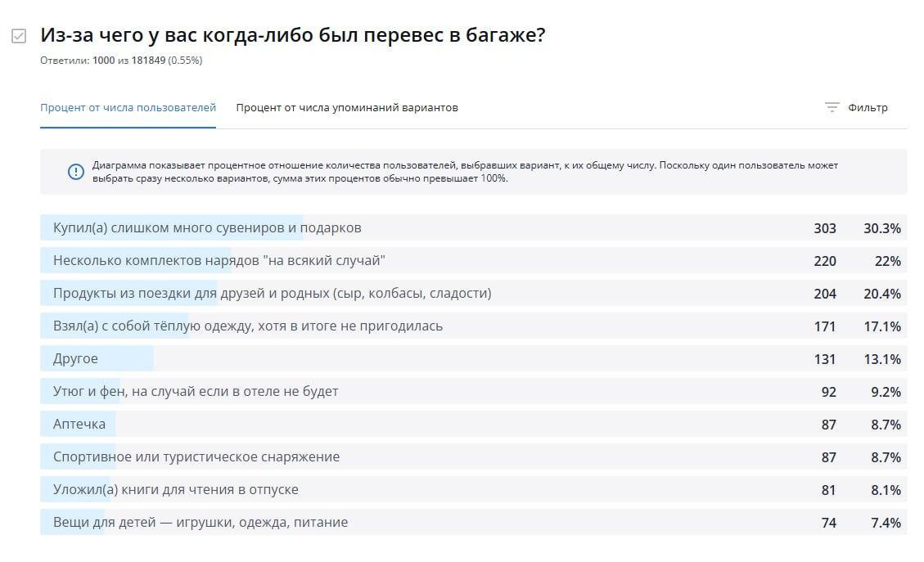Select the Спортивное или туристическое снаряжение row
The image size is (924, 562).
(x=474, y=456)
